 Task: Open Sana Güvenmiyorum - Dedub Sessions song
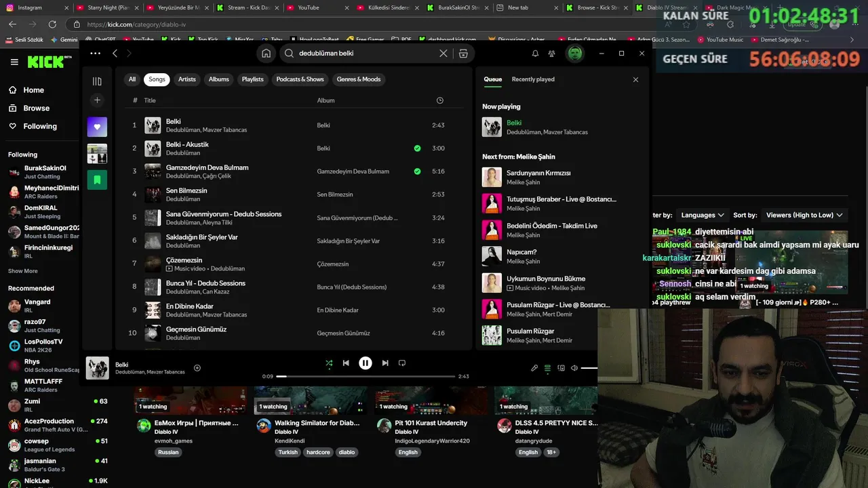tap(224, 214)
